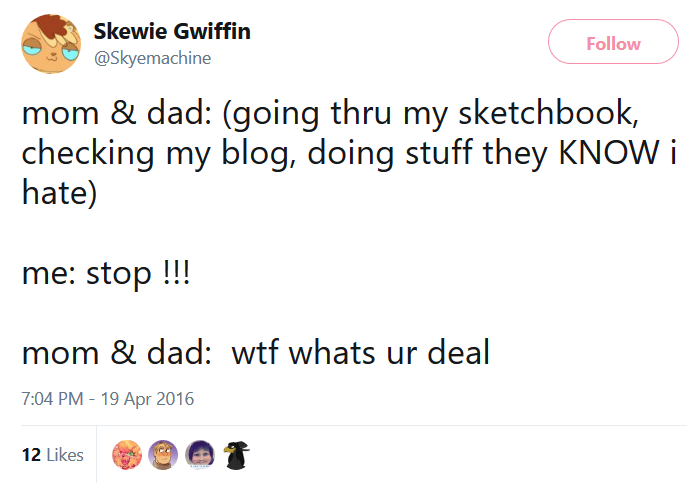Viewport: 687px width, 483px height.
Task: Click the orange flower liker avatar
Action: click(126, 455)
